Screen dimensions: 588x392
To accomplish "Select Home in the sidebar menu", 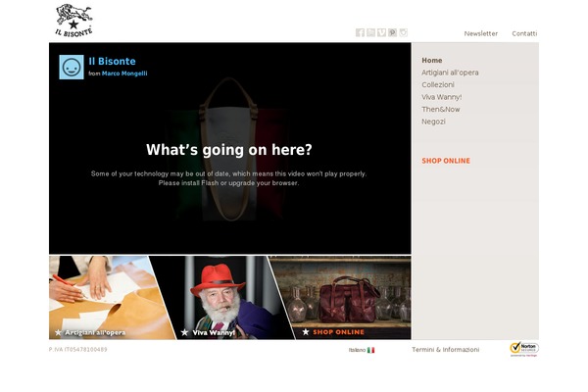I will [x=431, y=60].
